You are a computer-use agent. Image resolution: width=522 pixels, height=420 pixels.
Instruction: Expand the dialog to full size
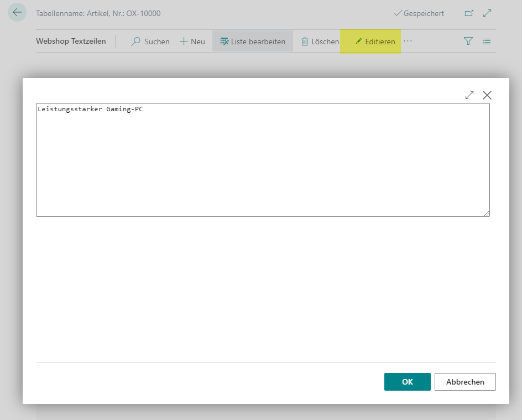[x=469, y=95]
